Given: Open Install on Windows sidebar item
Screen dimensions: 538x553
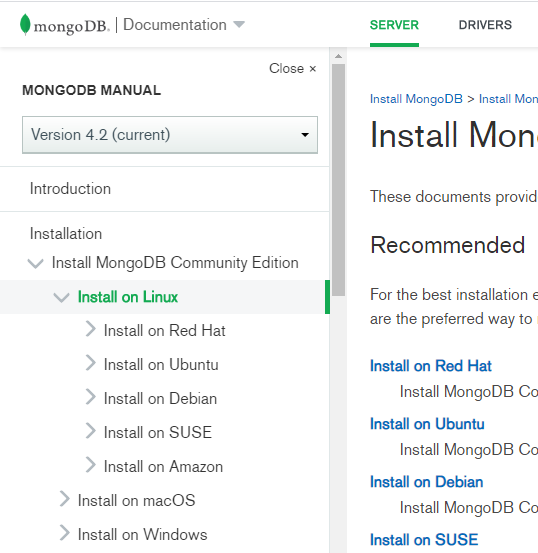Looking at the screenshot, I should 143,535.
